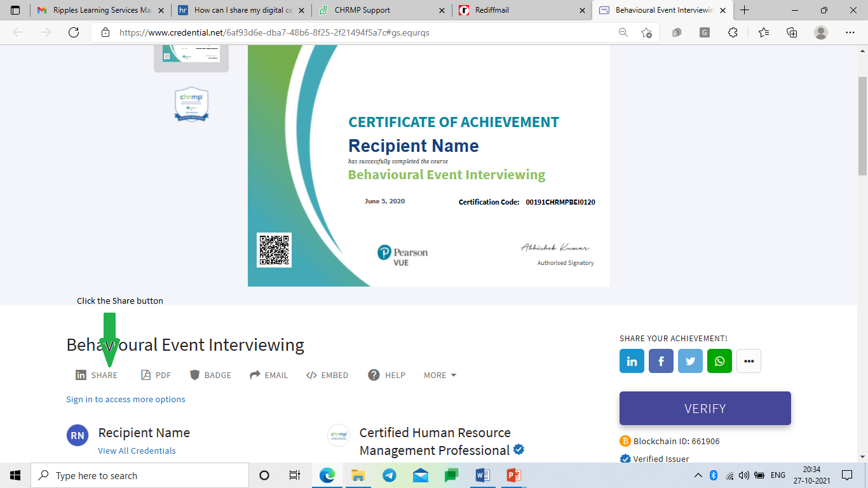The height and width of the screenshot is (488, 868).
Task: Show hidden system tray icons
Action: click(698, 475)
